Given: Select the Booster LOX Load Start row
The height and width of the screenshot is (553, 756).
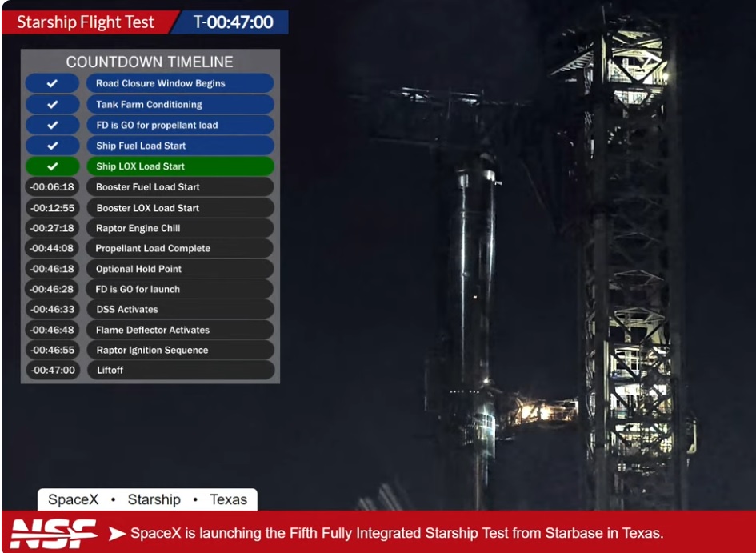Looking at the screenshot, I should coord(180,208).
